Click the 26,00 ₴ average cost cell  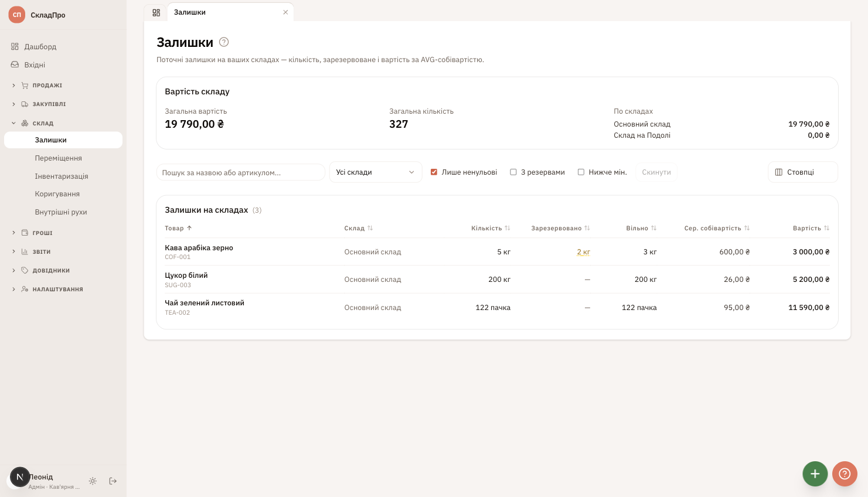[737, 280]
